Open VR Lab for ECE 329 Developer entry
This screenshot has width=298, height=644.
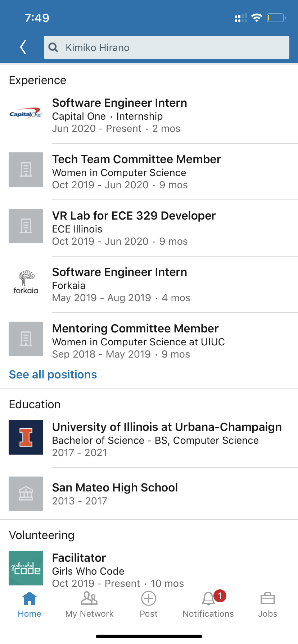pyautogui.click(x=134, y=216)
